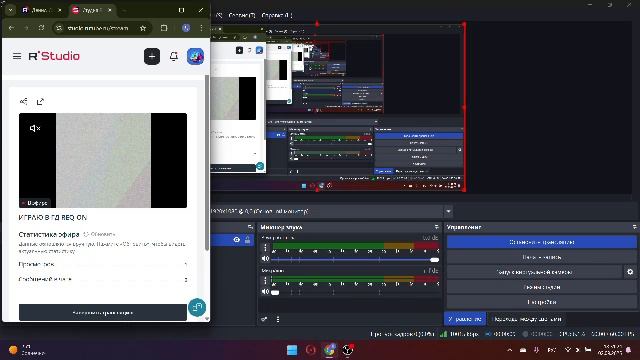Open the Chrome tab search dropdown

pyautogui.click(x=11, y=10)
